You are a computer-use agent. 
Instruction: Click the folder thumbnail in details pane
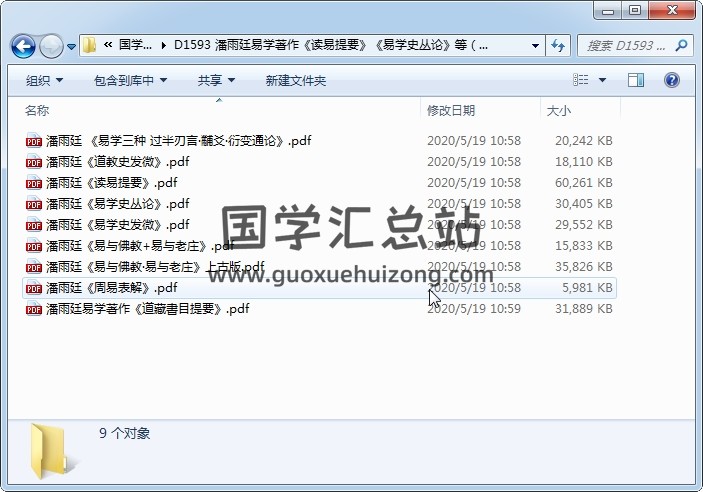(x=52, y=451)
